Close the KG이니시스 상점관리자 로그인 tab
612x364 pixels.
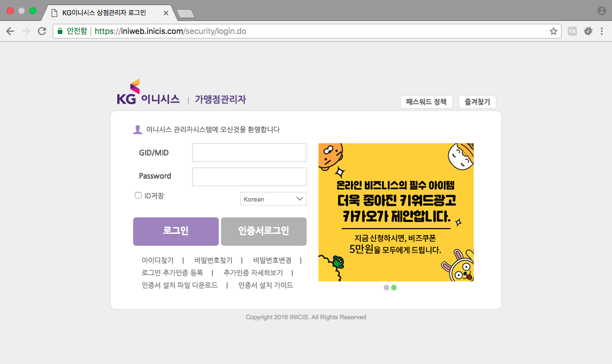pos(166,13)
